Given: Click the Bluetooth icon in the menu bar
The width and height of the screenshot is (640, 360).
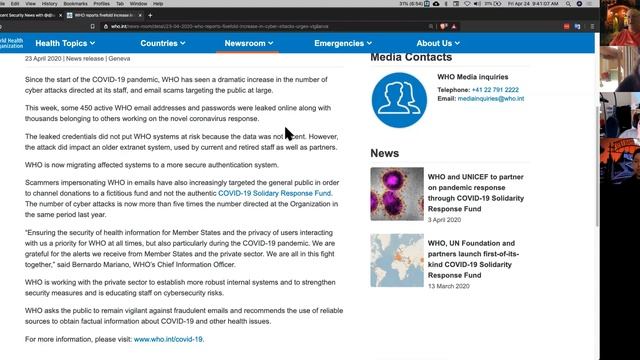Looking at the screenshot, I should tap(446, 4).
